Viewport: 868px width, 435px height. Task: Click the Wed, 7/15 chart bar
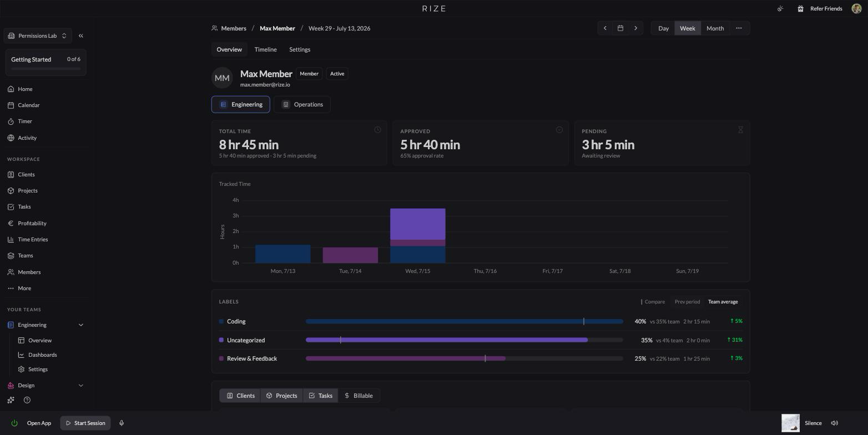tap(417, 235)
